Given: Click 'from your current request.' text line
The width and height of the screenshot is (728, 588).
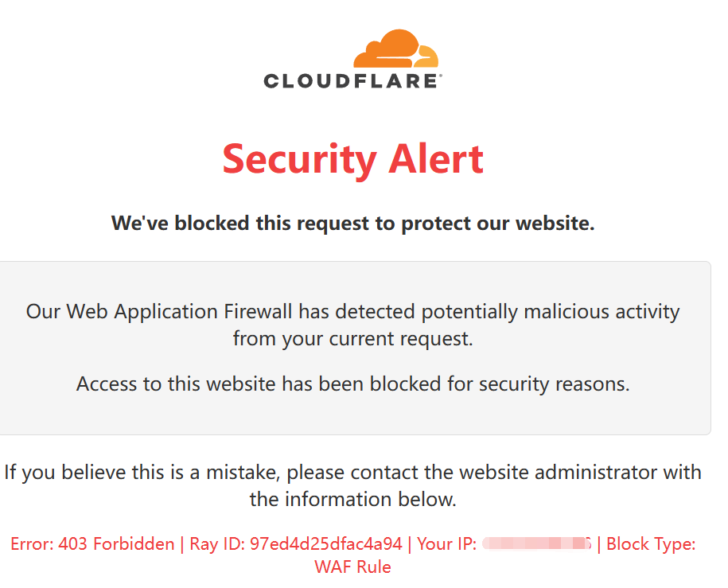Looking at the screenshot, I should 352,339.
